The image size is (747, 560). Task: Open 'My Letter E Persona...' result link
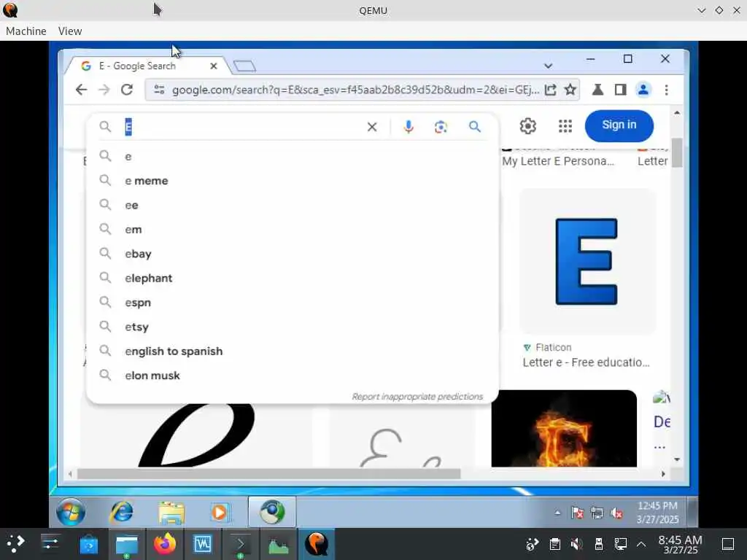(558, 161)
